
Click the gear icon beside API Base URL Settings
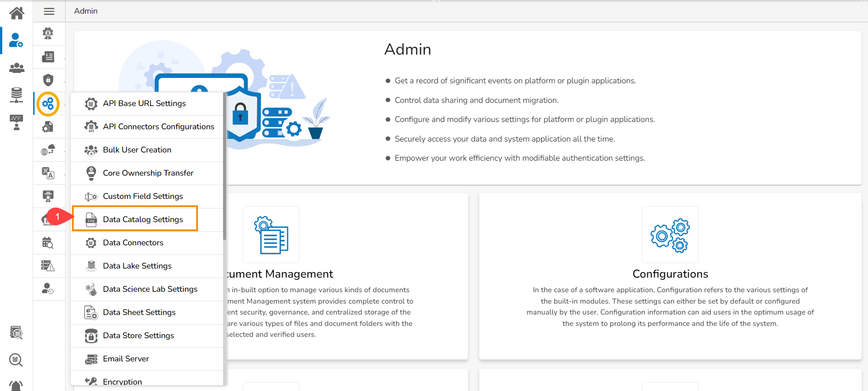point(91,104)
